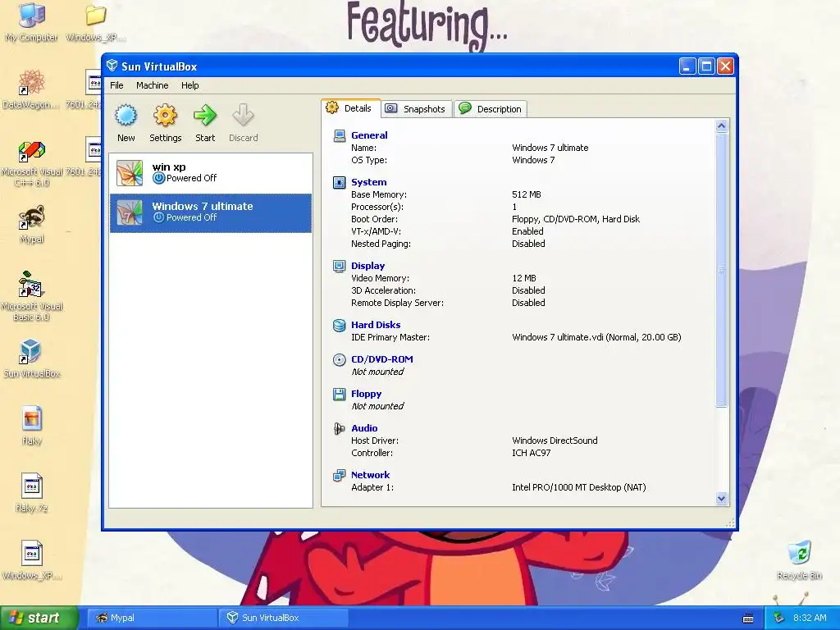Screen dimensions: 840x630
Task: Click the keyboard icon in the taskbar
Action: click(x=748, y=619)
